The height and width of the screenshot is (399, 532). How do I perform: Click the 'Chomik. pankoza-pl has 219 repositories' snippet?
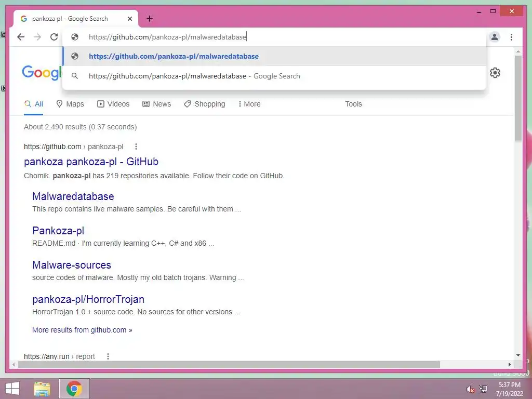click(x=154, y=176)
